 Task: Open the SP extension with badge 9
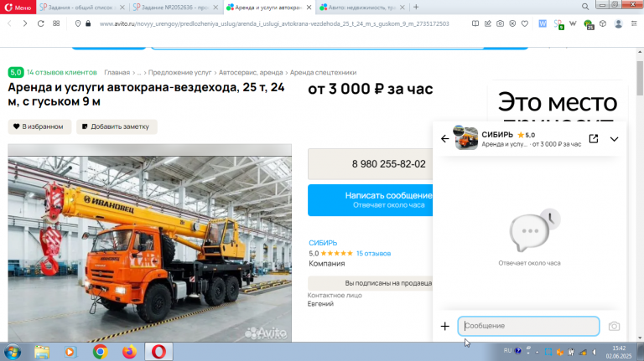click(558, 24)
